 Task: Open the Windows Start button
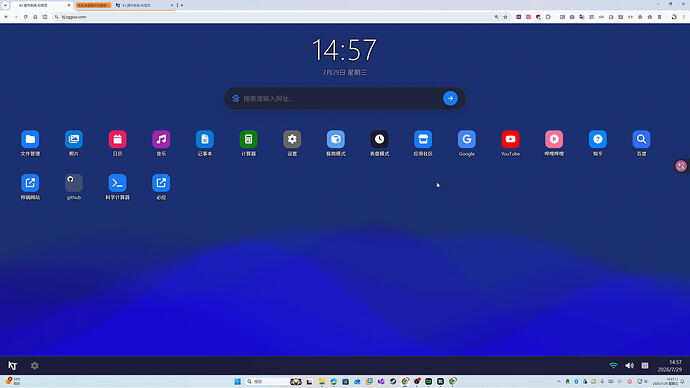pyautogui.click(x=238, y=381)
